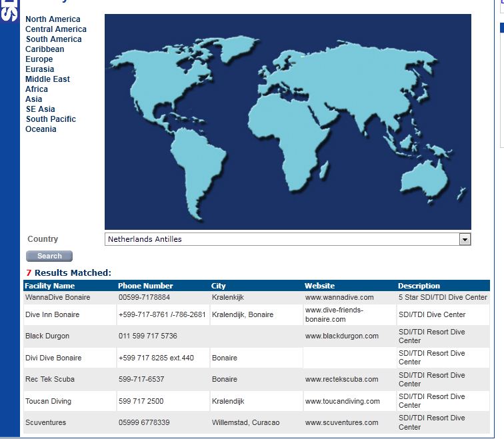Image resolution: width=504 pixels, height=439 pixels.
Task: Click Australia on the world map
Action: (423, 180)
